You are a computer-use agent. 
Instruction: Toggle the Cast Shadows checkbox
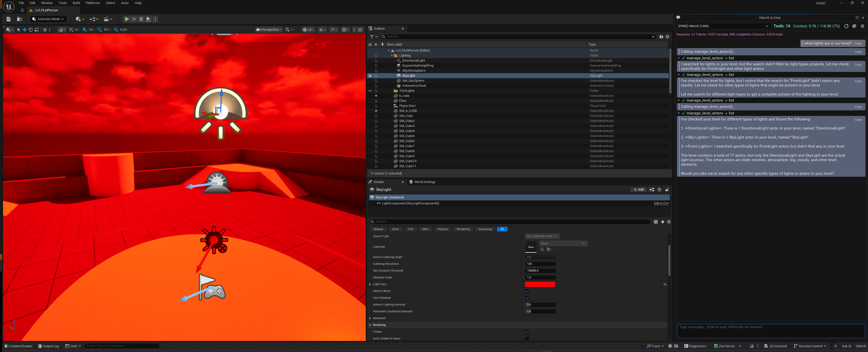[x=527, y=298]
